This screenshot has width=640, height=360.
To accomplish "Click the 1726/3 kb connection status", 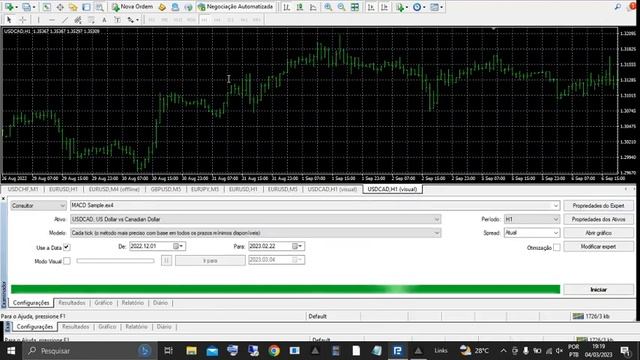I will pos(591,316).
